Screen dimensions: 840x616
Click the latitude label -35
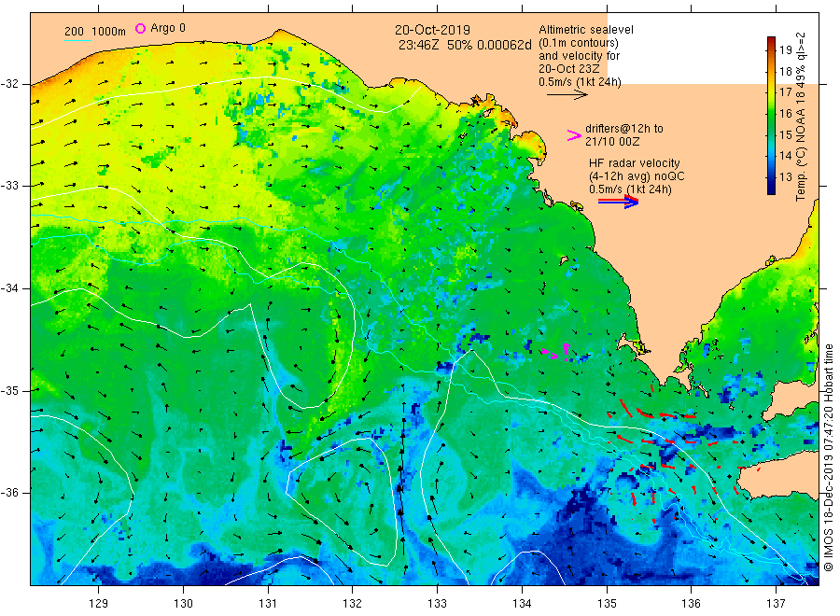9,390
